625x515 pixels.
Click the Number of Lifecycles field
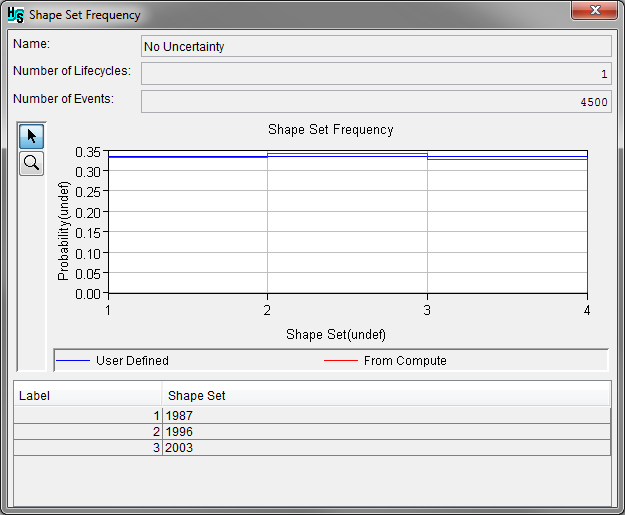point(376,74)
